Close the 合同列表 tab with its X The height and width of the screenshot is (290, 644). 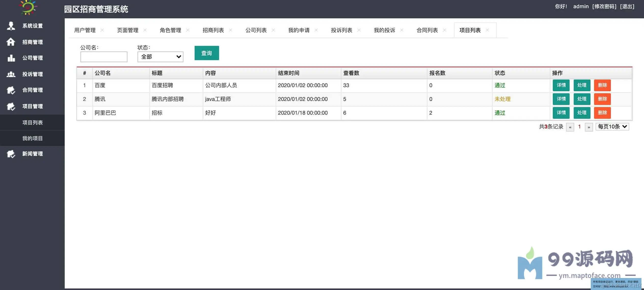(445, 30)
